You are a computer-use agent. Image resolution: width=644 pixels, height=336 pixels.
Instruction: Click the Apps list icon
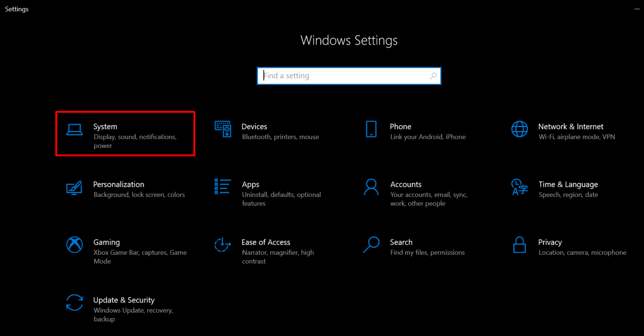coord(223,186)
